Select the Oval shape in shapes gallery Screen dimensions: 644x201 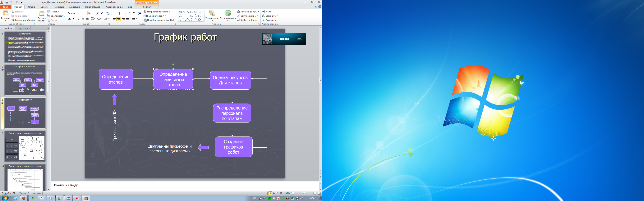[x=195, y=12]
